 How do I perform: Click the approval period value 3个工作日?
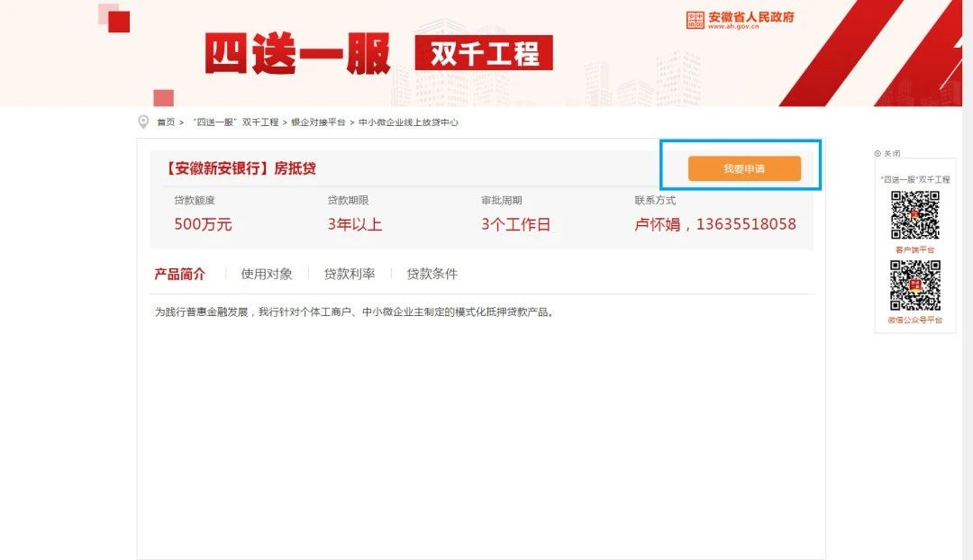[515, 224]
